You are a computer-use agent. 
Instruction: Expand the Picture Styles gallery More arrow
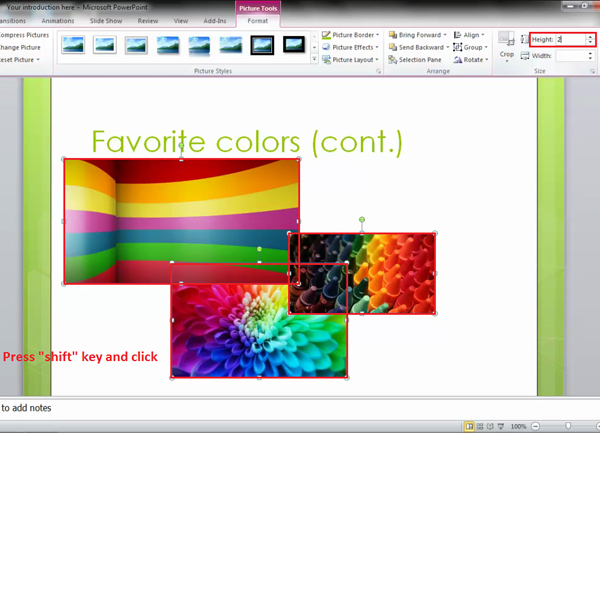coord(314,59)
